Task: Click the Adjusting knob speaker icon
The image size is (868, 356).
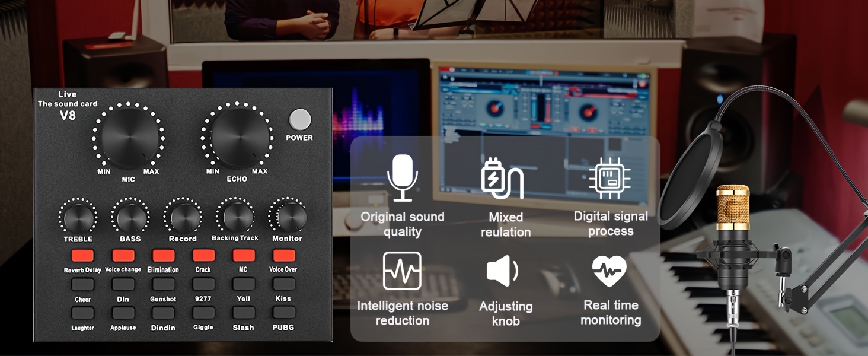Action: coord(503,271)
